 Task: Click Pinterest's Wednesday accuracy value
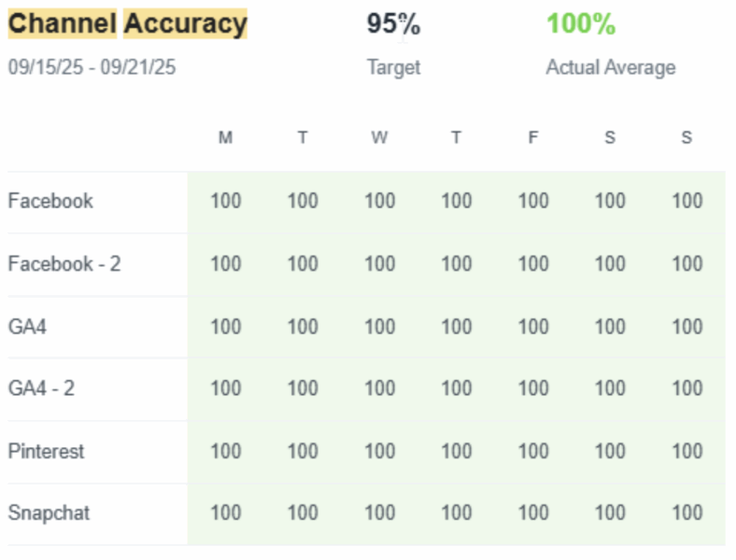point(379,451)
